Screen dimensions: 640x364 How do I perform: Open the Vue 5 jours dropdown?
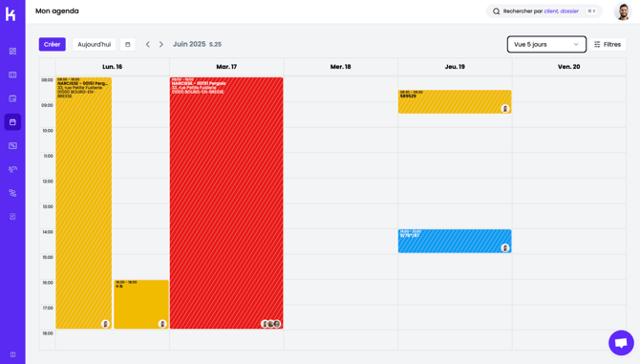pos(546,45)
